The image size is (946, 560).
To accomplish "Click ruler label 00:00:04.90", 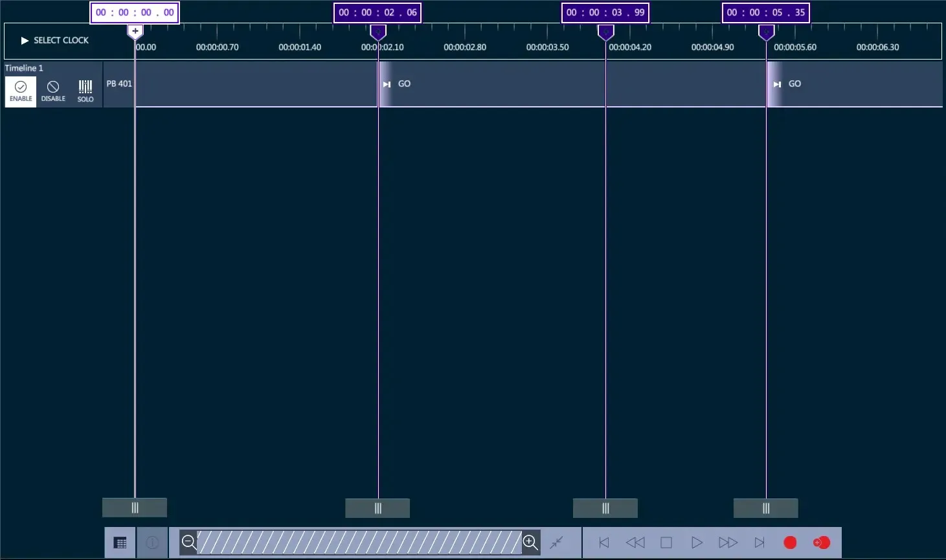I will coord(712,47).
